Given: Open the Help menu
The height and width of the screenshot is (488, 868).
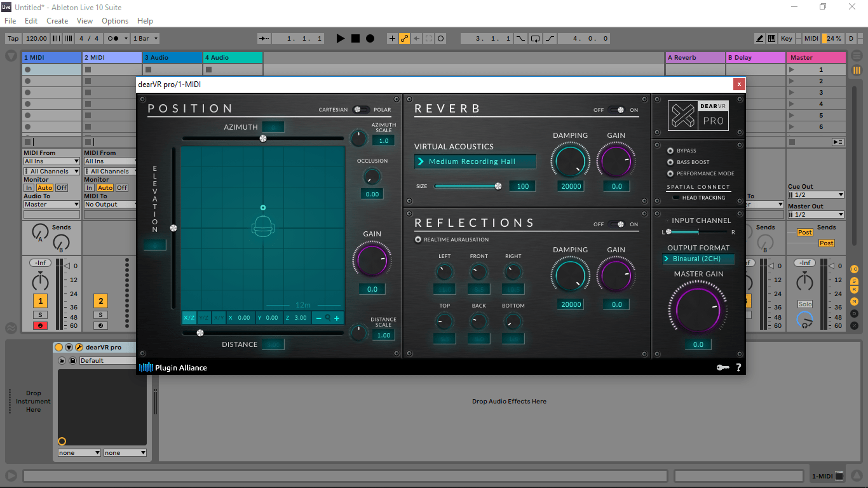Looking at the screenshot, I should pyautogui.click(x=145, y=21).
